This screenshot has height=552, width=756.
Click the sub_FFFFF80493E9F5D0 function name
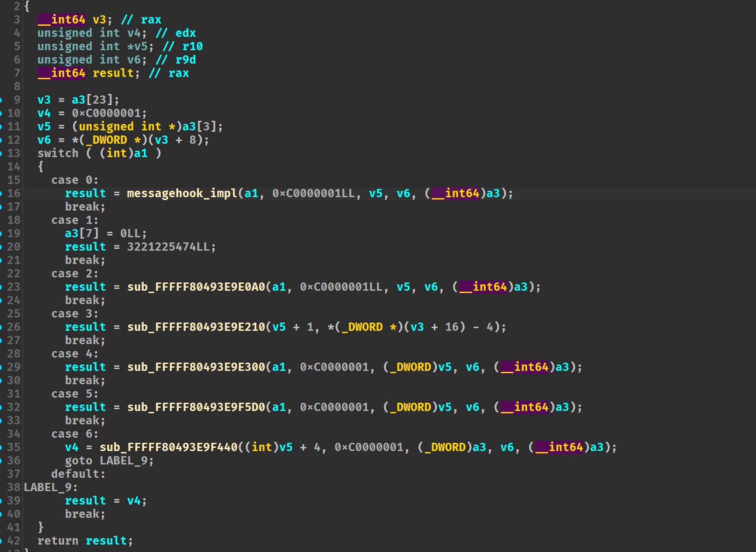click(x=196, y=407)
